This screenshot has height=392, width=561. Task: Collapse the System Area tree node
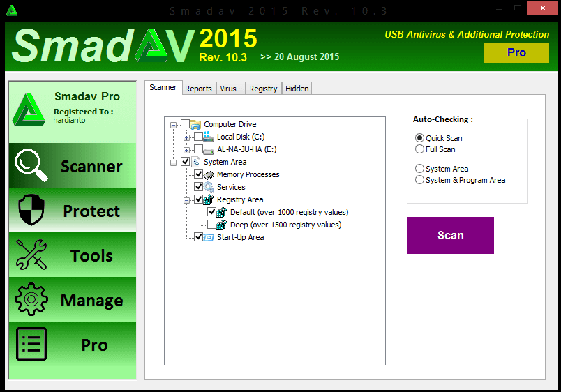coord(173,163)
